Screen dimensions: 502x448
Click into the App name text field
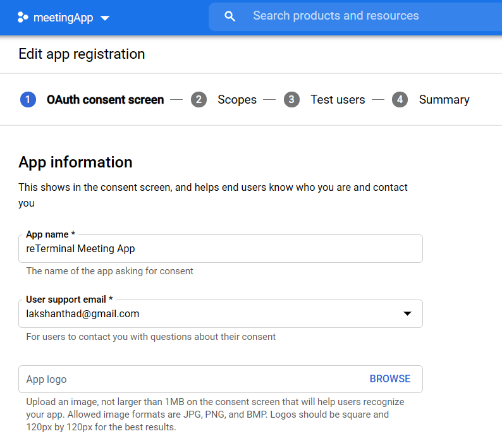220,249
